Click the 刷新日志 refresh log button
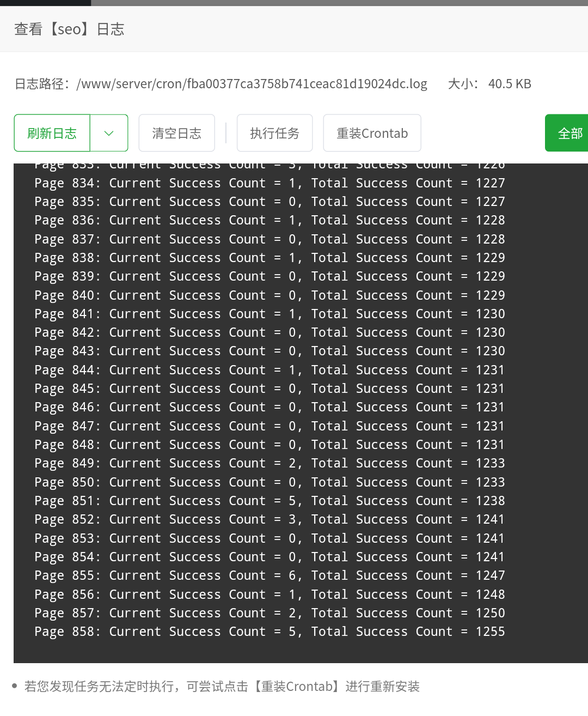 52,133
